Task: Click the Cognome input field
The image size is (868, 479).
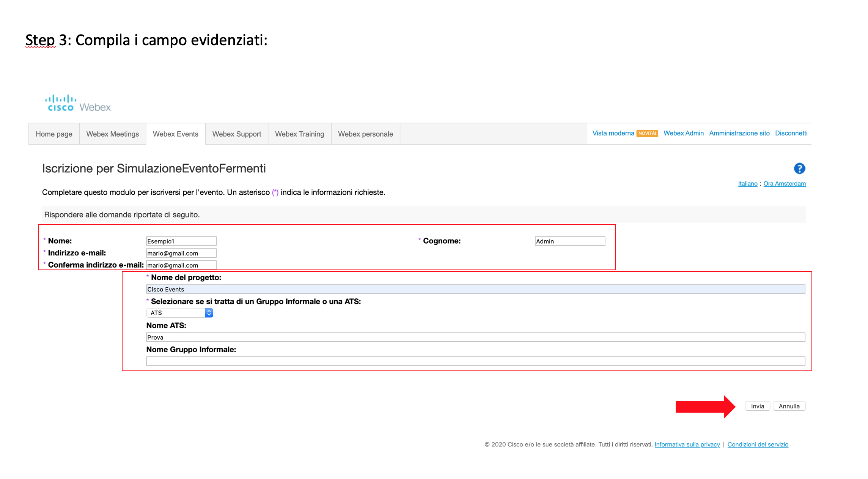Action: (x=570, y=241)
